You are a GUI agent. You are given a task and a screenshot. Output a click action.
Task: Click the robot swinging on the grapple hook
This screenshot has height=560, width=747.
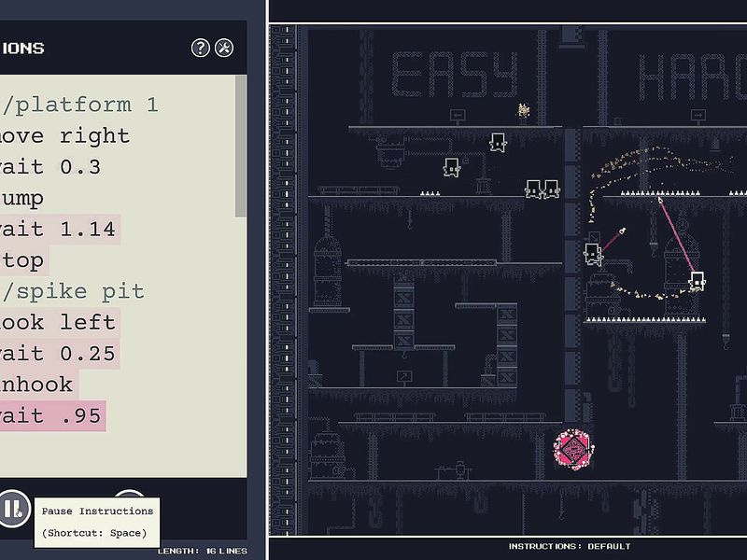697,281
